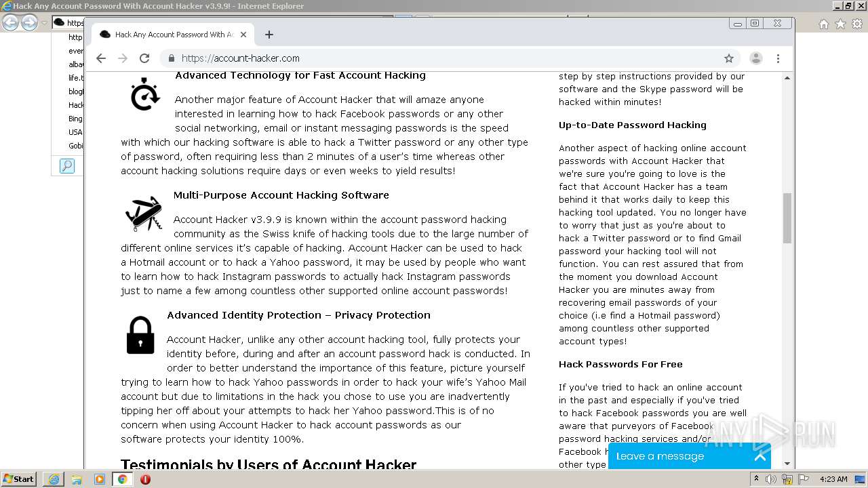
Task: Click Up-to-Date Password Hacking heading
Action: pos(633,125)
